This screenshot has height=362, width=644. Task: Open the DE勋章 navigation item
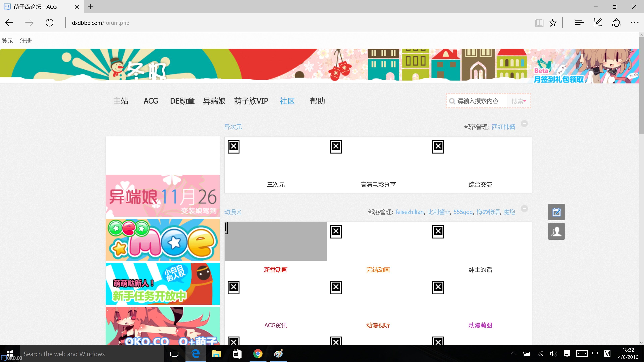182,101
